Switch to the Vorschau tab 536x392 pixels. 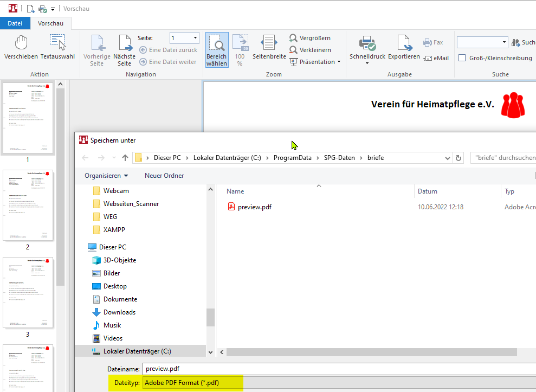coord(50,23)
